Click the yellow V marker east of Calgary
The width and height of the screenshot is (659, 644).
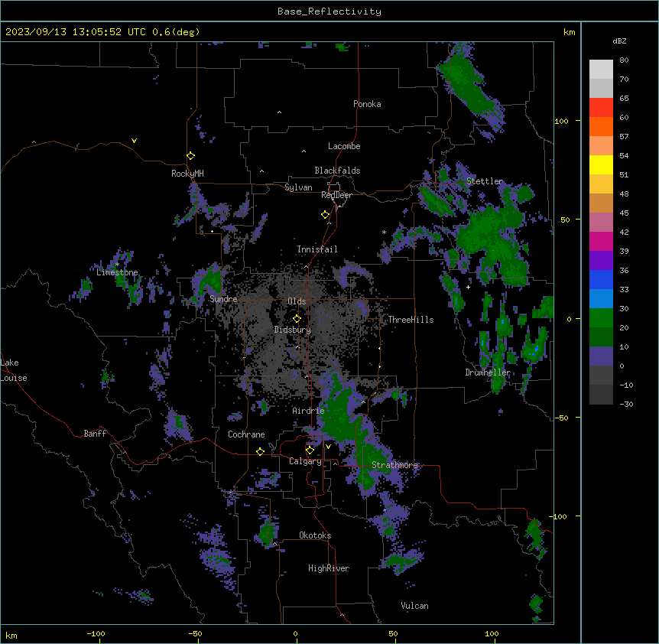click(328, 447)
